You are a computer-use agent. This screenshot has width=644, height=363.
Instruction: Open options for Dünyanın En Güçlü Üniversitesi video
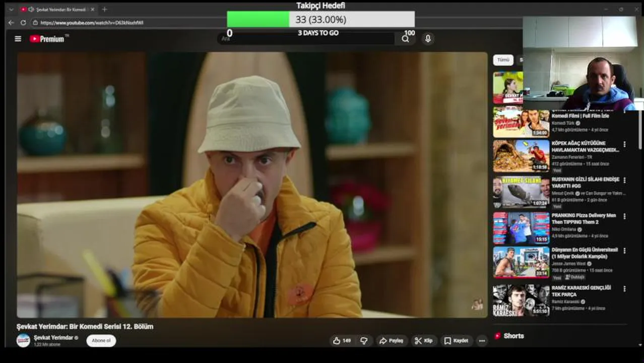click(x=624, y=251)
